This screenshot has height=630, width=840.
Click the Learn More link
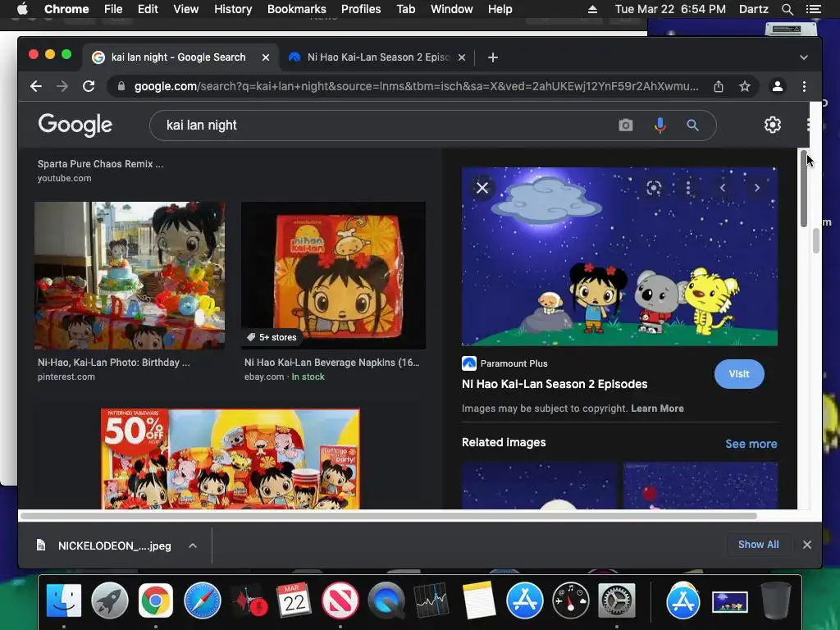(657, 409)
